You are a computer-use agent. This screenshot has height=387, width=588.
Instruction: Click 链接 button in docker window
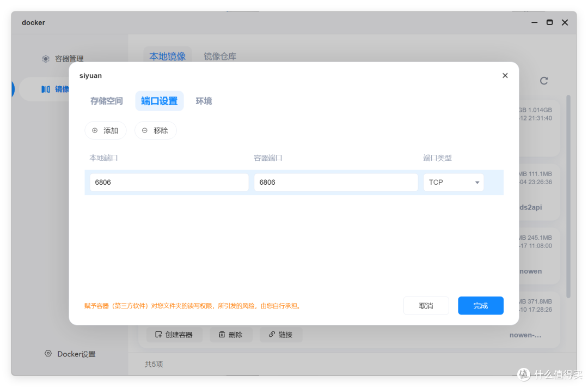pos(281,335)
